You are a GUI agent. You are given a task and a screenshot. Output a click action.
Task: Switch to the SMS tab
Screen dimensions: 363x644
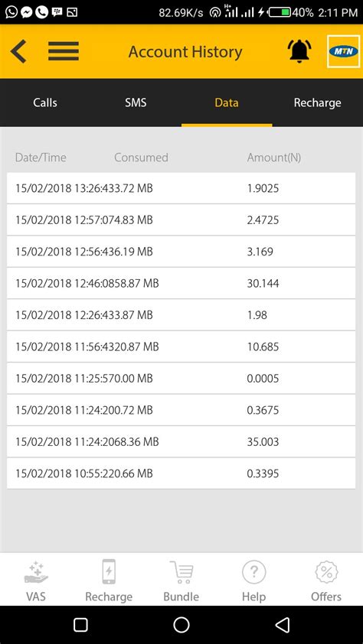[136, 102]
